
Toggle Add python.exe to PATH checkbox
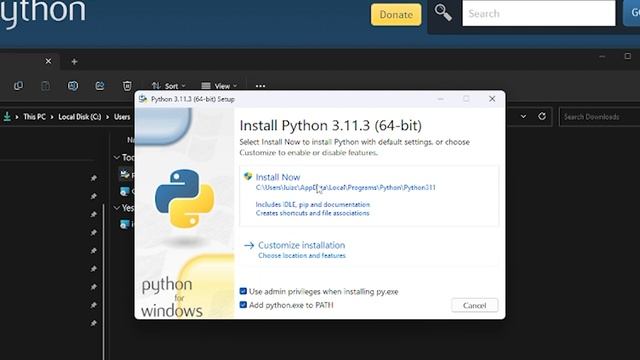click(243, 304)
